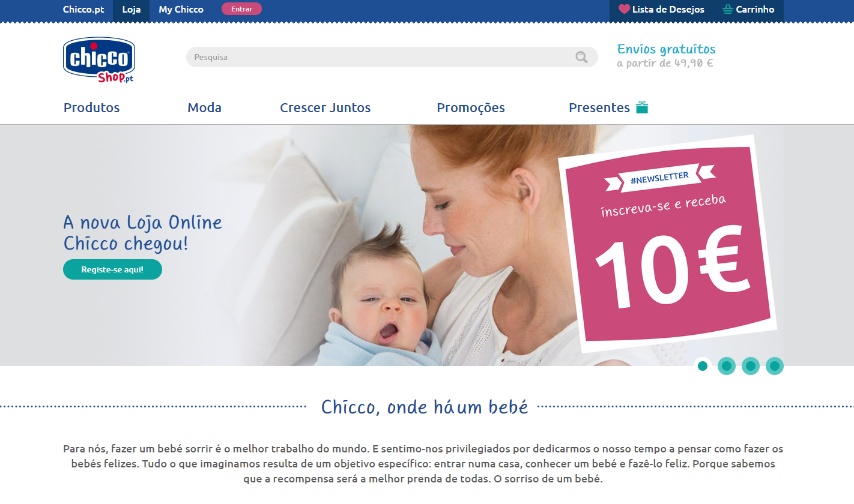Click the shopping basket icon
The width and height of the screenshot is (854, 504).
(728, 10)
